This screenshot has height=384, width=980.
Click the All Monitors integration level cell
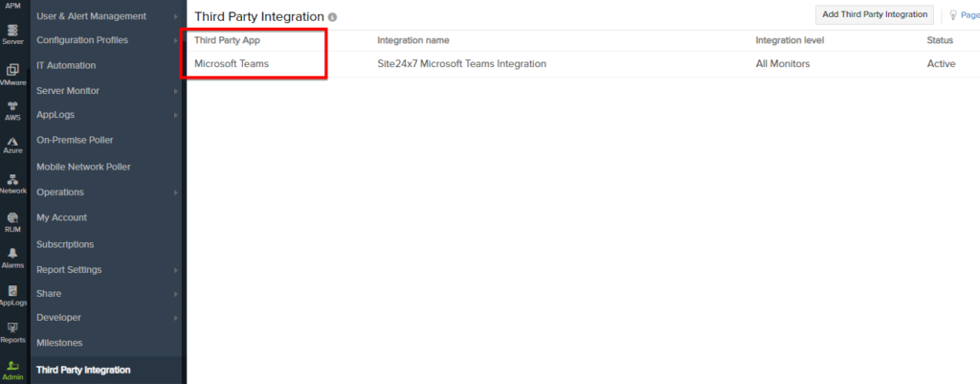tap(783, 63)
